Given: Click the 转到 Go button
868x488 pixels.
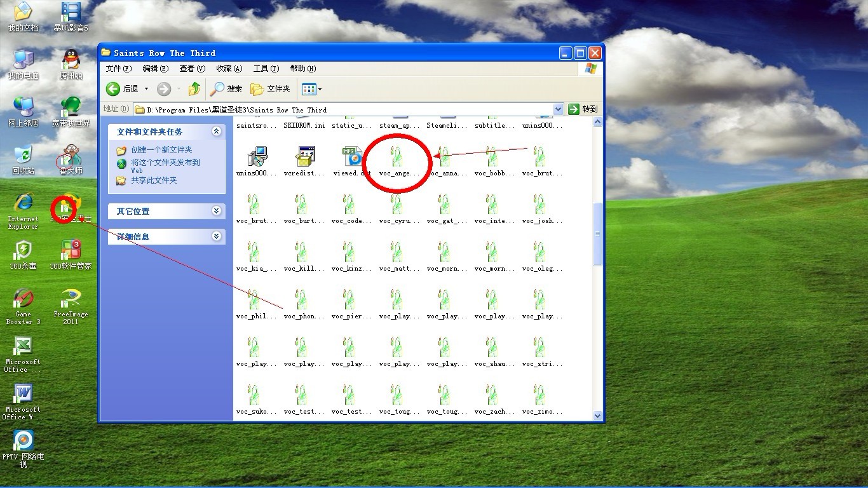Looking at the screenshot, I should click(x=583, y=109).
